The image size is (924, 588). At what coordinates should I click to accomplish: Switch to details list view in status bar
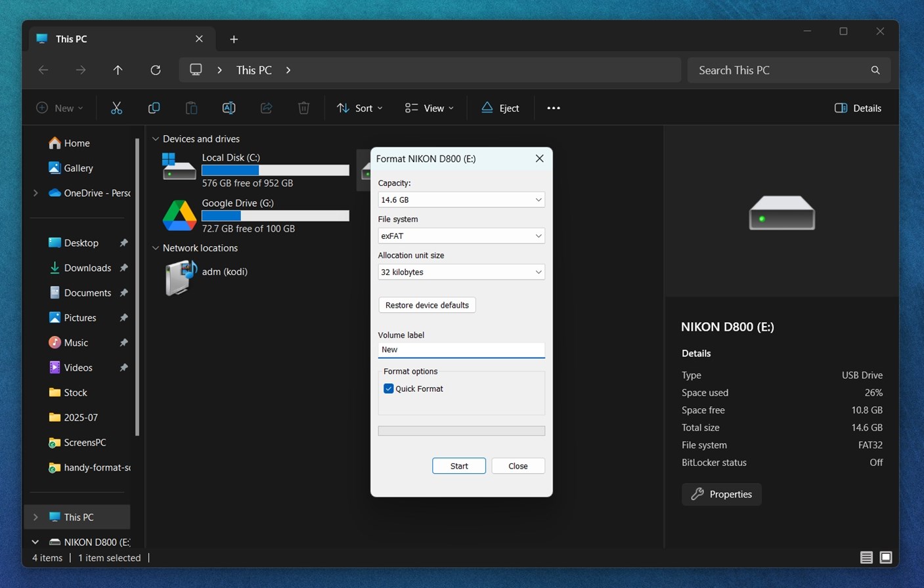tap(866, 558)
